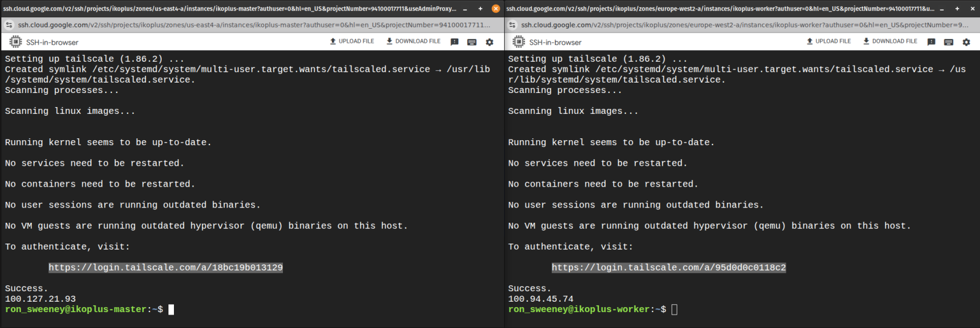Click 'Success.' in the worker terminal
Viewport: 980px width, 328px height.
[530, 288]
